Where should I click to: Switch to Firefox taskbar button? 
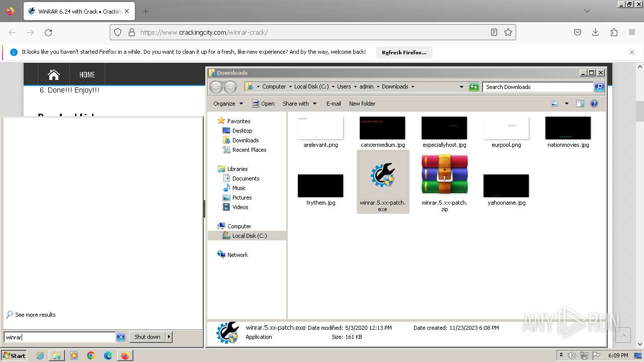click(x=125, y=355)
